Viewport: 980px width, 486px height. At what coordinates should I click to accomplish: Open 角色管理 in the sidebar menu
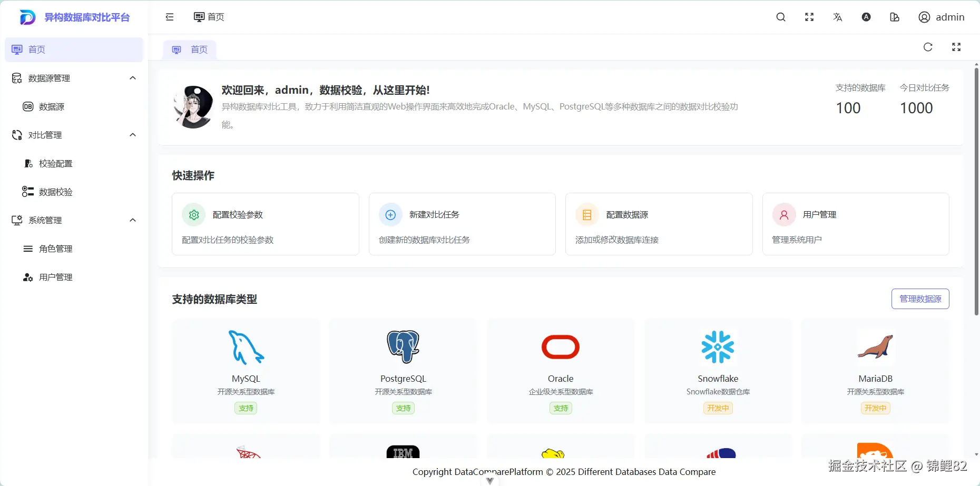tap(74, 249)
